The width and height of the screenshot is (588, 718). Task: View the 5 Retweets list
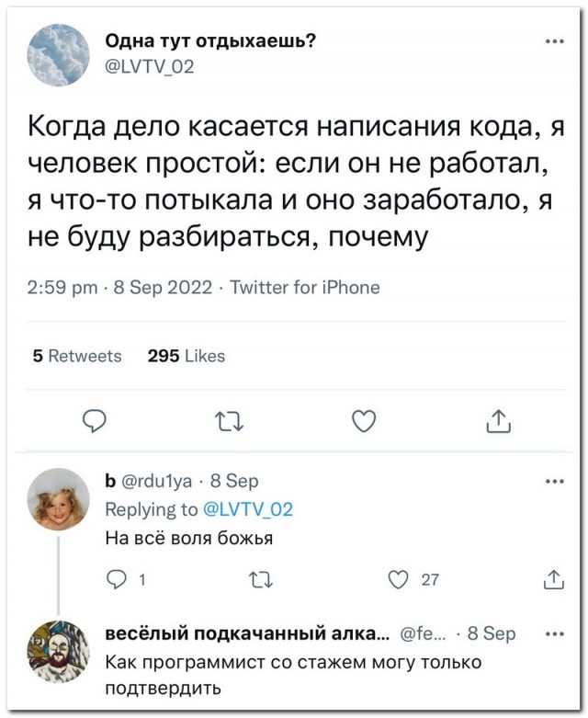[76, 356]
